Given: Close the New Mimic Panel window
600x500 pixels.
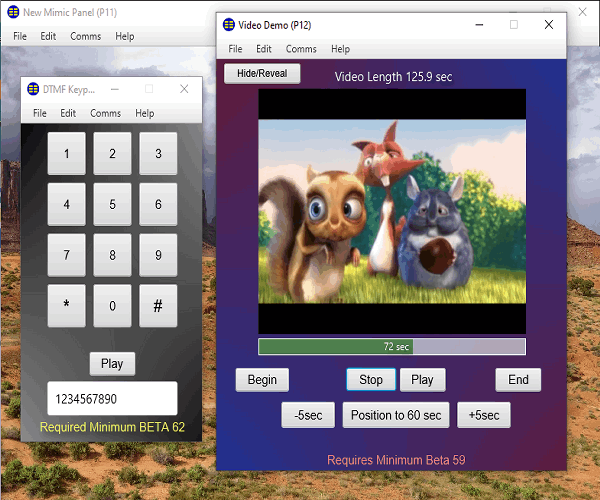Looking at the screenshot, I should pyautogui.click(x=582, y=12).
